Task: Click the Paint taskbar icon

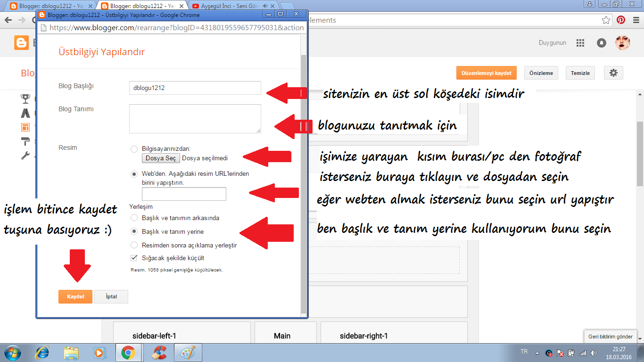Action: tap(188, 353)
